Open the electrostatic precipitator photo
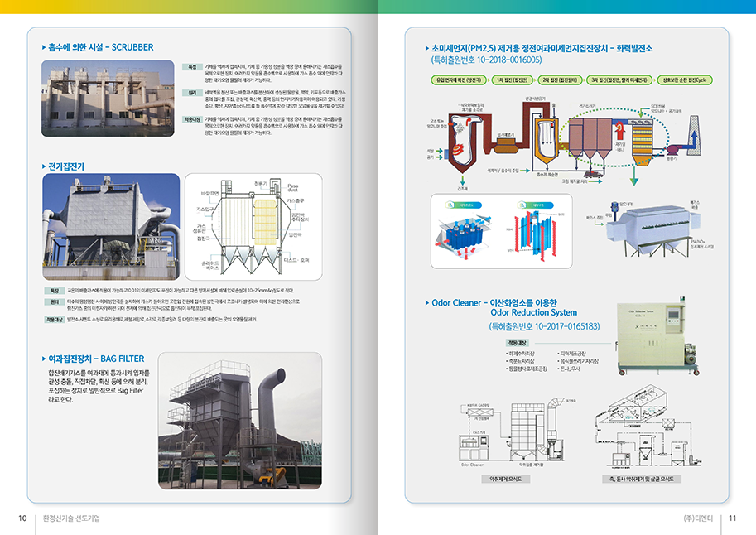756x535 pixels. click(x=111, y=225)
